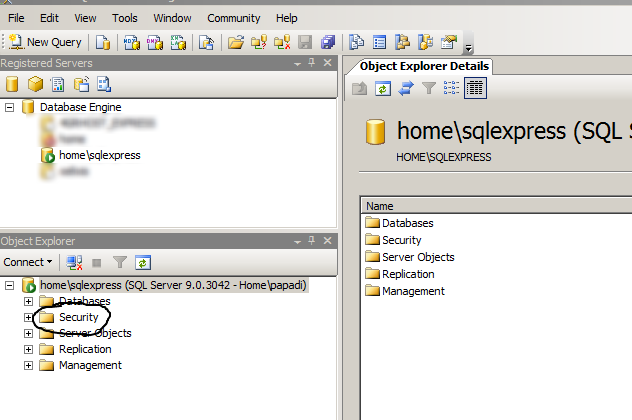Image resolution: width=632 pixels, height=420 pixels.
Task: Switch to Object Explorer Details tab
Action: (x=424, y=66)
